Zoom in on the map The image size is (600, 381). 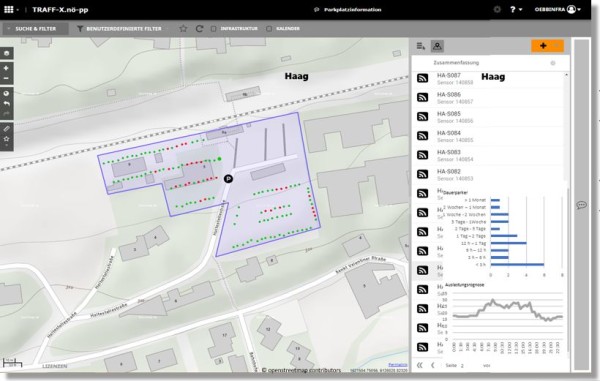coord(6,68)
